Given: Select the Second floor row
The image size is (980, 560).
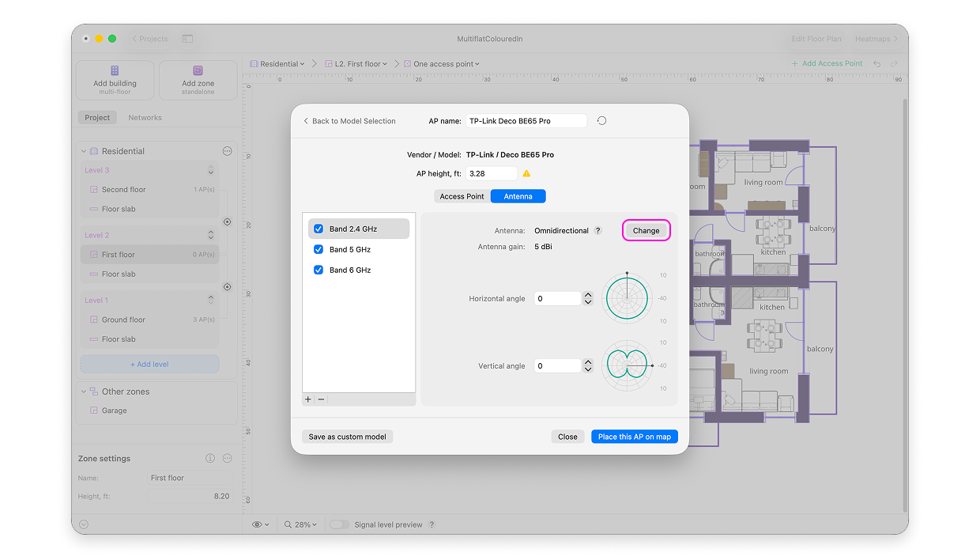Looking at the screenshot, I should 149,190.
